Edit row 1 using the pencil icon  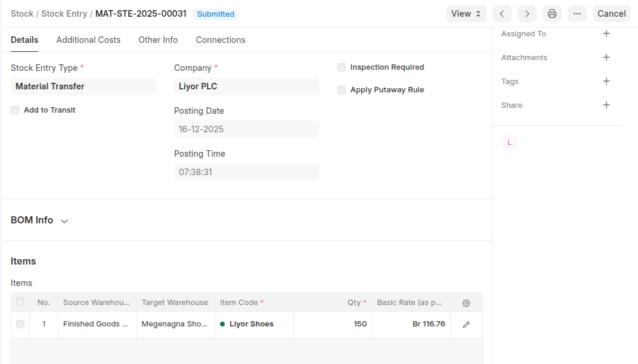pos(466,325)
